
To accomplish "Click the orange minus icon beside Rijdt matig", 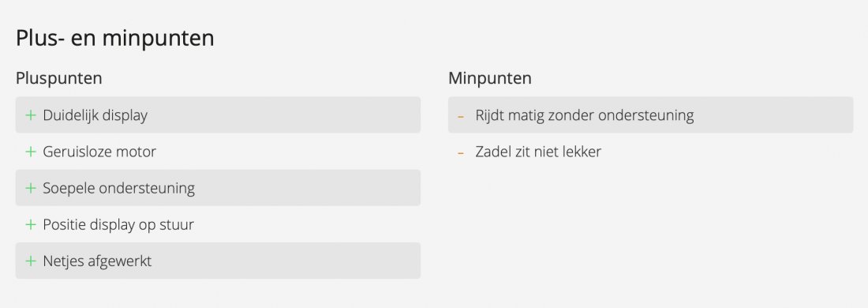I will [x=461, y=116].
